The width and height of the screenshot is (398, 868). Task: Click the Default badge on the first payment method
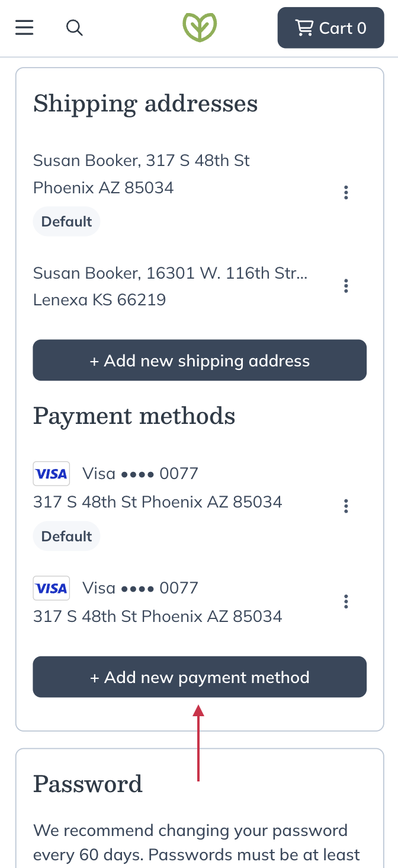66,536
